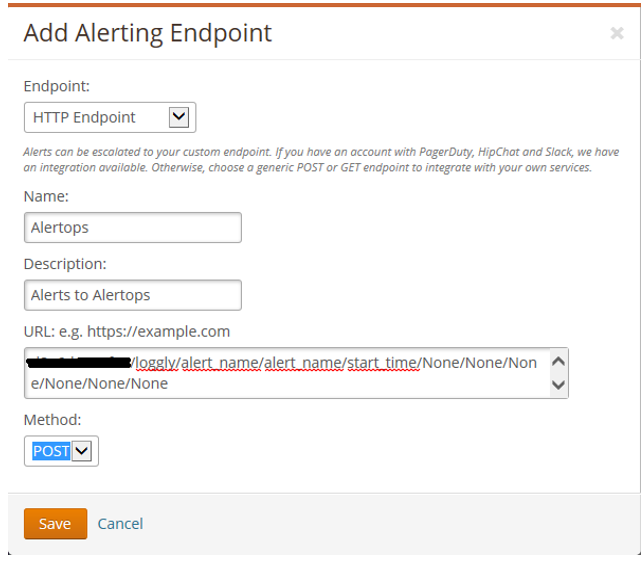Image resolution: width=643 pixels, height=574 pixels.
Task: Click the word loggly in the URL
Action: [156, 363]
